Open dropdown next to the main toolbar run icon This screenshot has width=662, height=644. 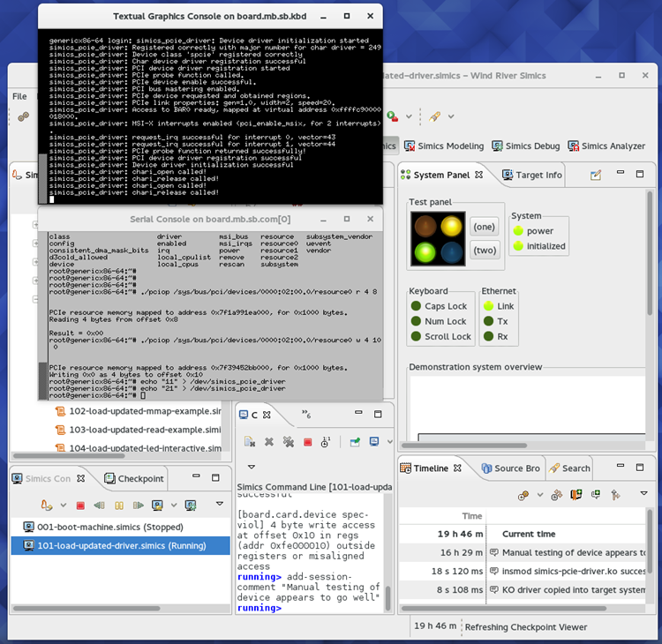409,116
